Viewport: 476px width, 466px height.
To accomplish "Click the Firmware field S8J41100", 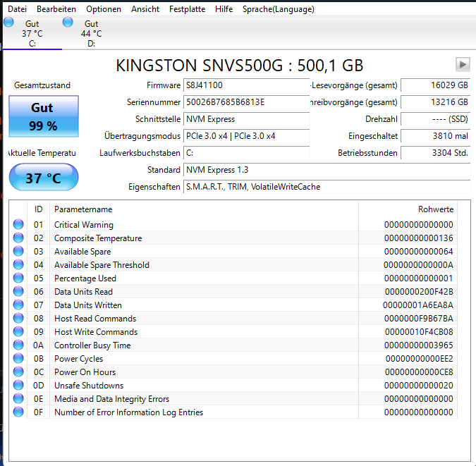I will pyautogui.click(x=246, y=85).
